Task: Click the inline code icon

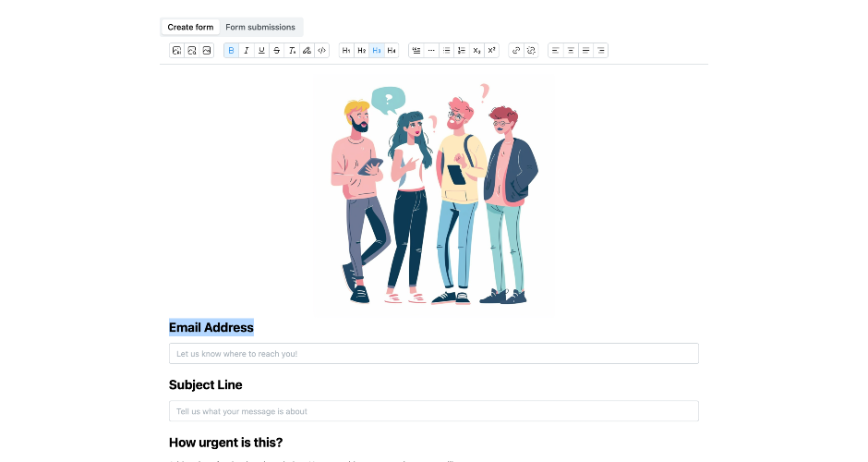Action: coord(321,51)
